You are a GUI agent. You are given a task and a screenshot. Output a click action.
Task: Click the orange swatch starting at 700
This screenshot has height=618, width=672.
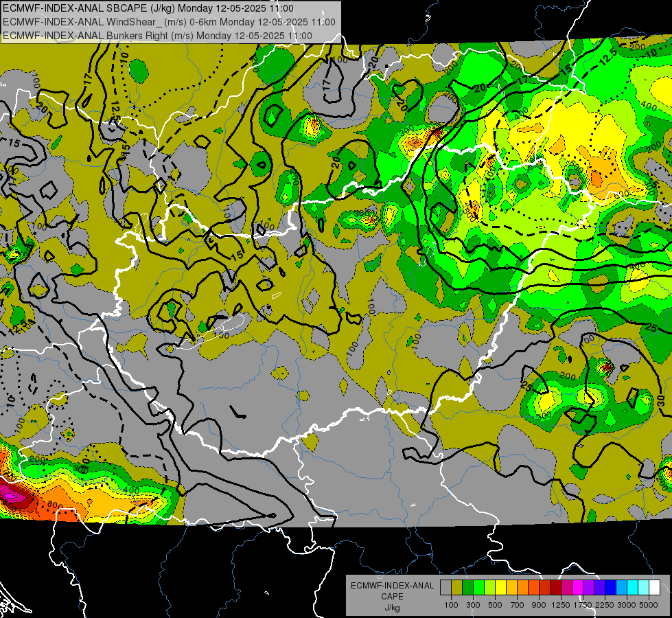point(523,588)
